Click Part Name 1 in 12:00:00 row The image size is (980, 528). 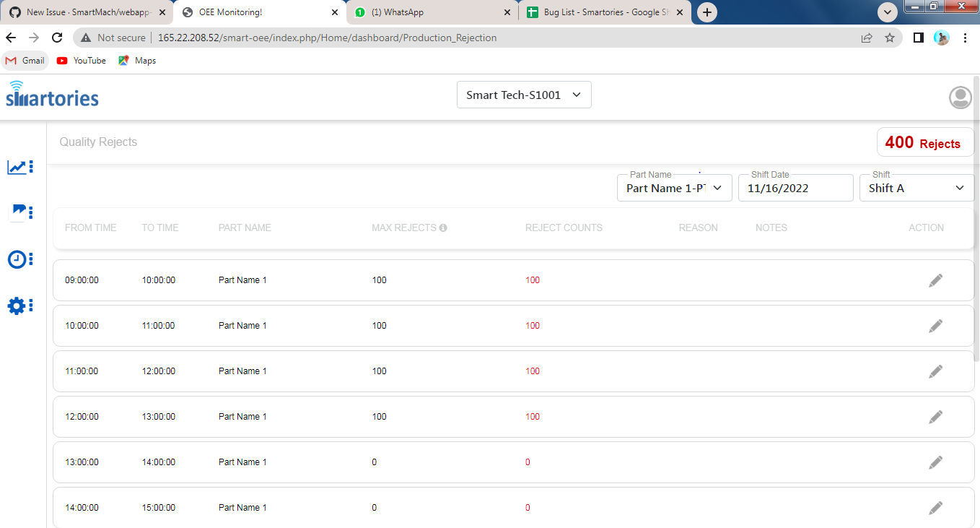[242, 417]
